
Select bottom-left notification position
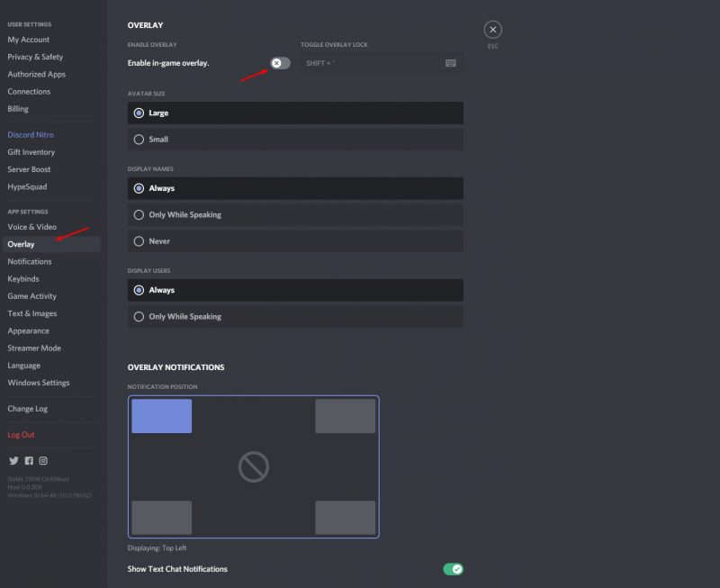(x=162, y=518)
